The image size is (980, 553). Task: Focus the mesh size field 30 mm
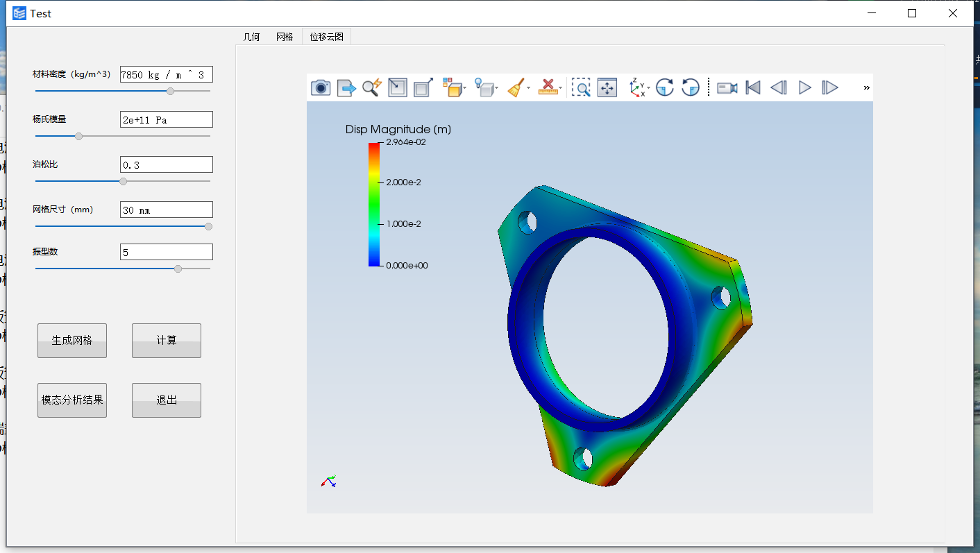click(167, 210)
